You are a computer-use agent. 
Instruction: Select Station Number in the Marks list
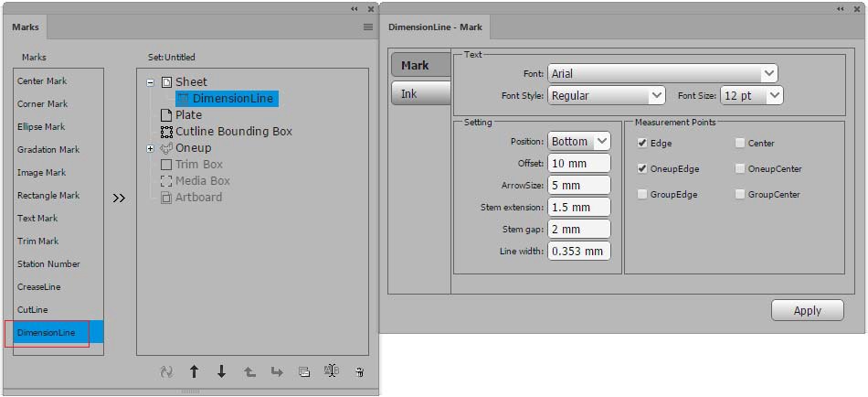(x=58, y=264)
